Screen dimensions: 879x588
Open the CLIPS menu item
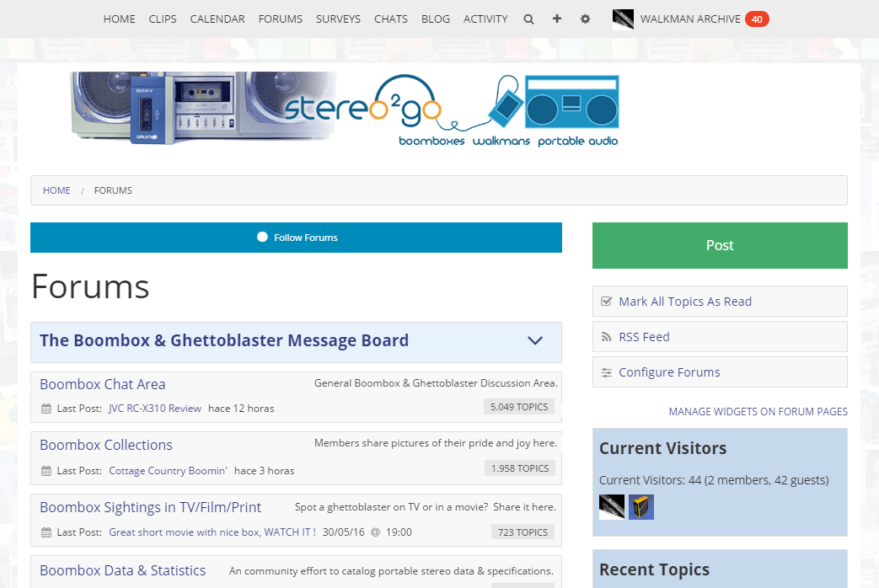(x=163, y=19)
